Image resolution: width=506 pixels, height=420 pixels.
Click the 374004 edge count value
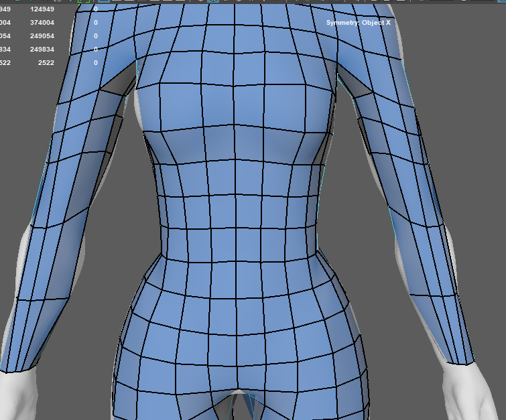[x=42, y=23]
